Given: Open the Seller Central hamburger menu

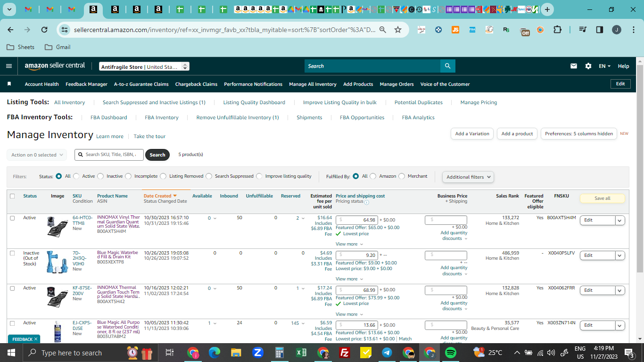Looking at the screenshot, I should pyautogui.click(x=9, y=66).
